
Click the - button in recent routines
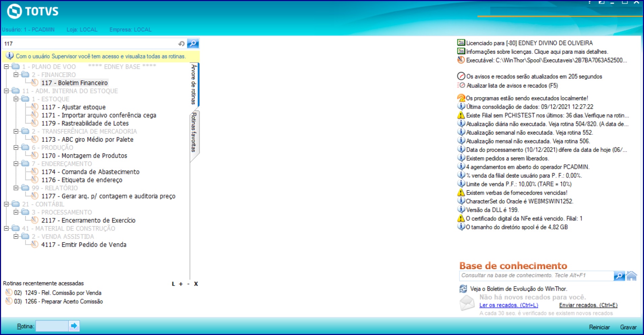coord(188,284)
